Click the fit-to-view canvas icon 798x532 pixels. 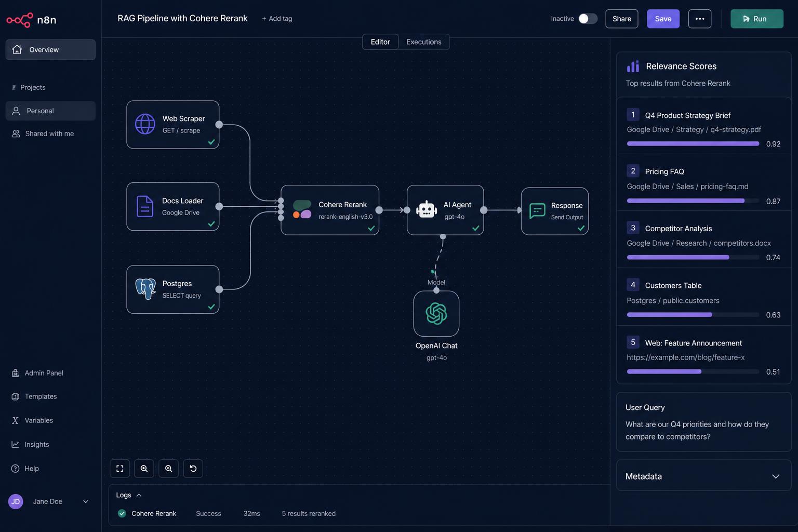click(120, 469)
